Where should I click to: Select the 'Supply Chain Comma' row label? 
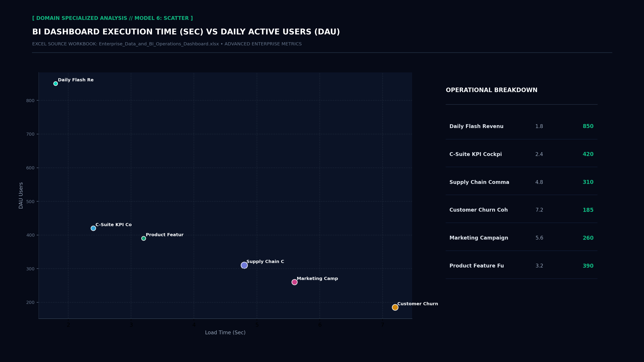(x=479, y=182)
